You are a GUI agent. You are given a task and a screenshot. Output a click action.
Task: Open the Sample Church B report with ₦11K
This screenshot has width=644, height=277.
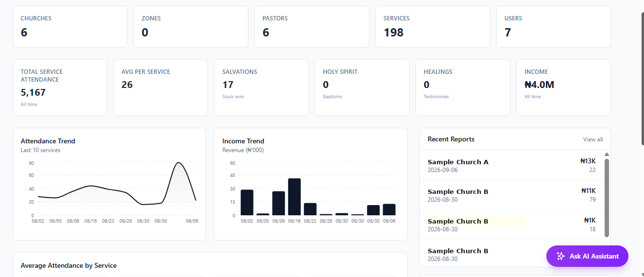tap(511, 195)
